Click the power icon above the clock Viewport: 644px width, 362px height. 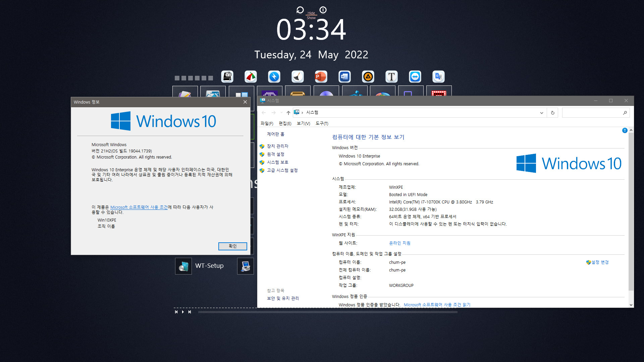[x=323, y=10]
